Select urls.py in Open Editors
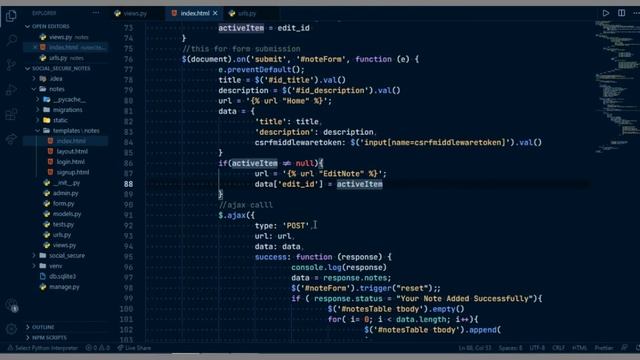The image size is (640, 360). pos(62,58)
